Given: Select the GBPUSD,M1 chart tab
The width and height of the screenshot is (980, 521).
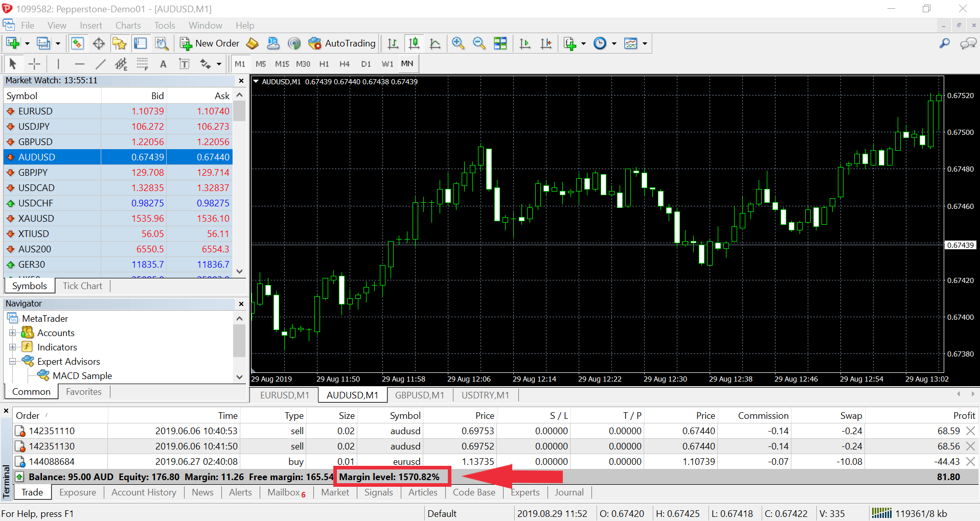Looking at the screenshot, I should pyautogui.click(x=419, y=395).
